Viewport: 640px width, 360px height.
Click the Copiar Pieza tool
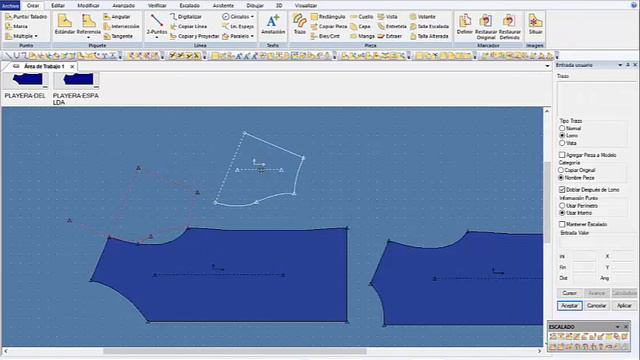pos(329,27)
